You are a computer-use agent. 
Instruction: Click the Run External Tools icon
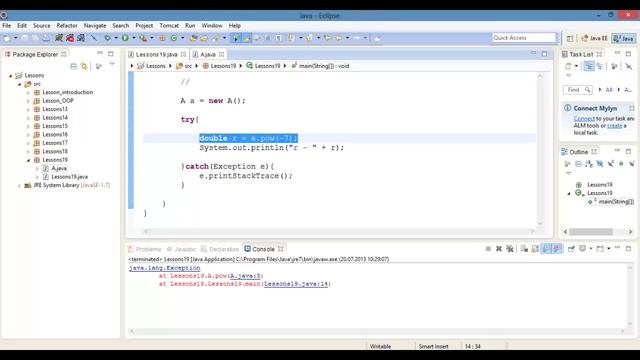[x=142, y=38]
